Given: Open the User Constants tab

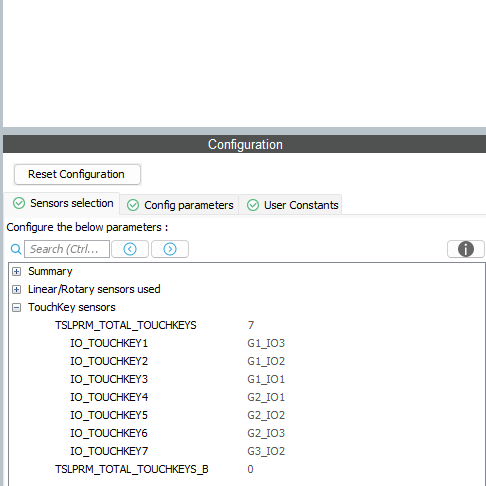Looking at the screenshot, I should (x=290, y=205).
